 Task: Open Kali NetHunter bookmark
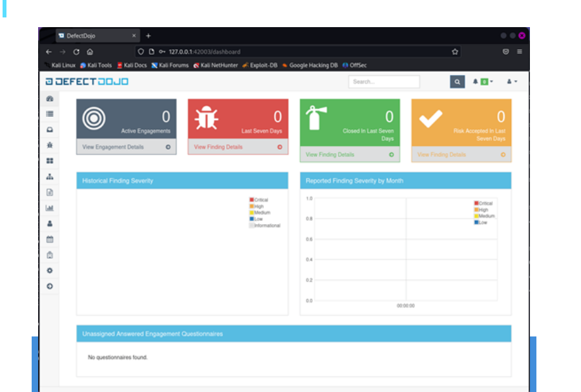point(216,65)
